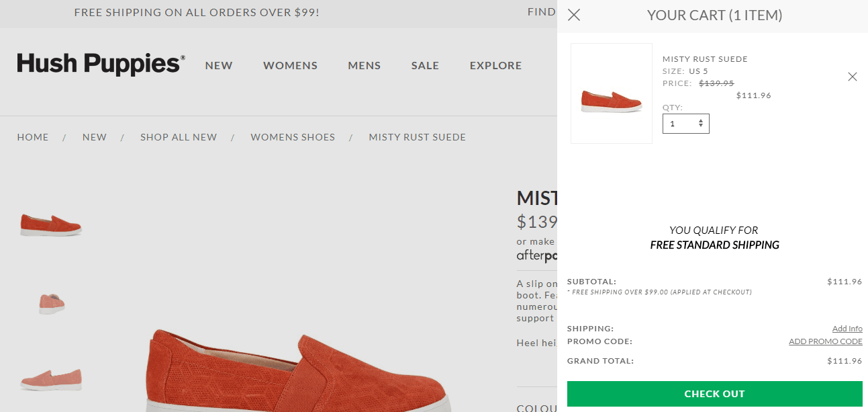Select the first side-view shoe thumbnail
868x412 pixels.
[51, 224]
